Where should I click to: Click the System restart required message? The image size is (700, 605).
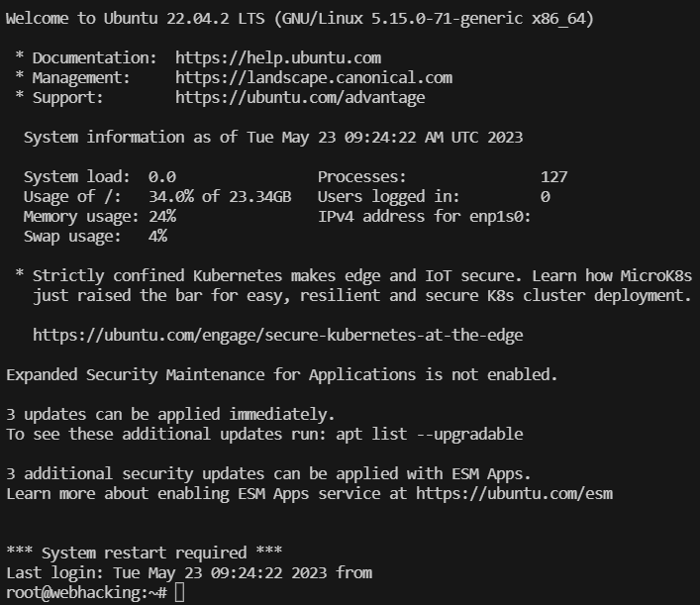coord(145,553)
